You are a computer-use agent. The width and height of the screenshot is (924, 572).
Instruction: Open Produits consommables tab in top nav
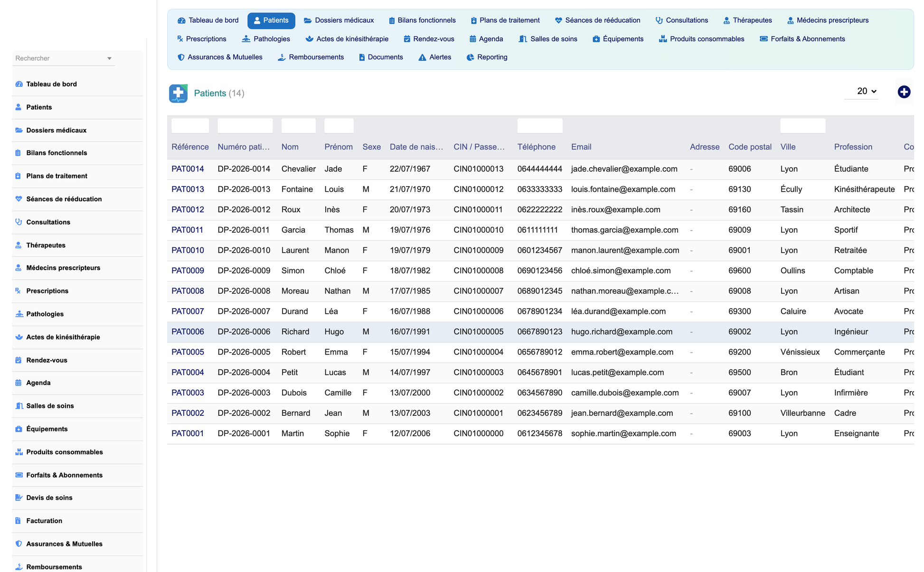coord(701,39)
